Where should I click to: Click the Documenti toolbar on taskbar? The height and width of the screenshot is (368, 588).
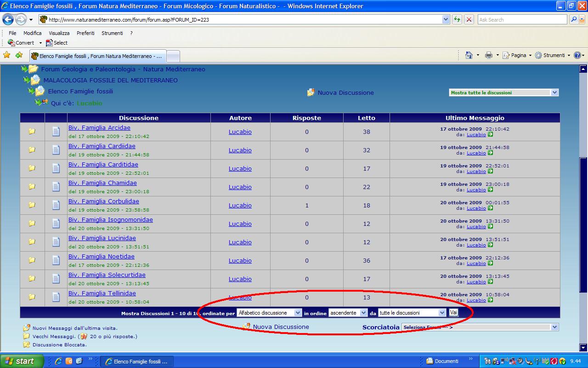pyautogui.click(x=442, y=361)
